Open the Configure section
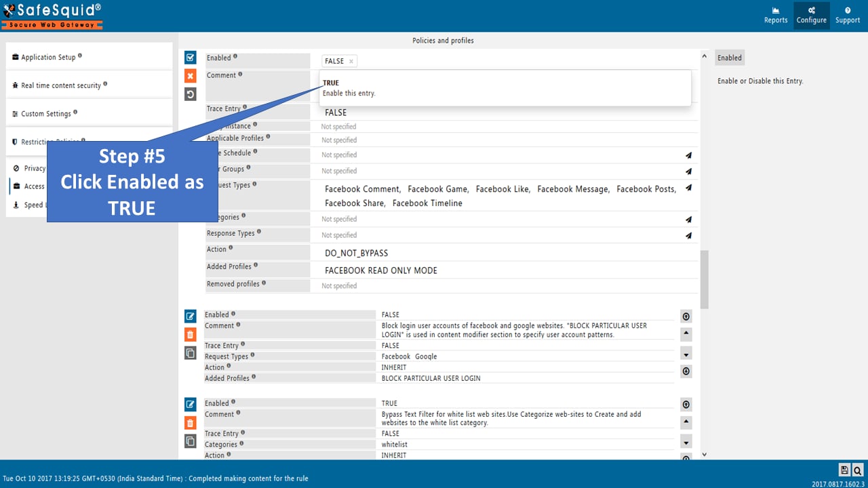Image resolution: width=868 pixels, height=488 pixels. [x=812, y=15]
